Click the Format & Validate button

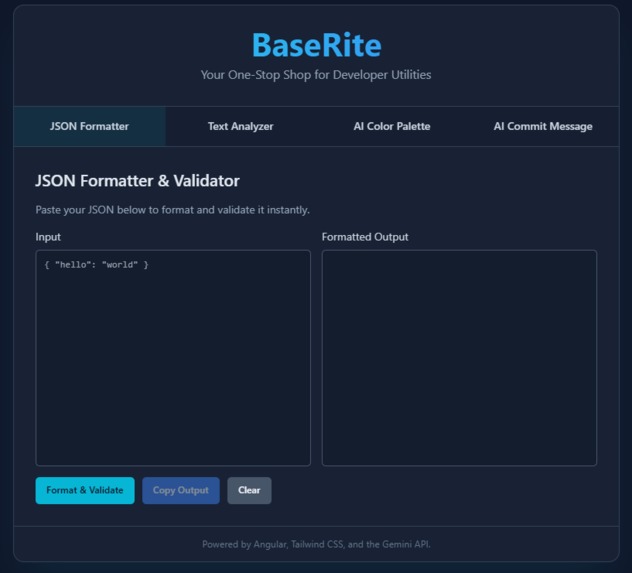tap(85, 490)
